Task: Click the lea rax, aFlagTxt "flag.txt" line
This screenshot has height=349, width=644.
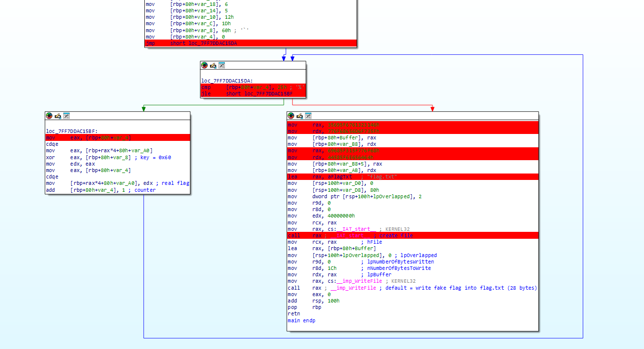Action: (413, 176)
